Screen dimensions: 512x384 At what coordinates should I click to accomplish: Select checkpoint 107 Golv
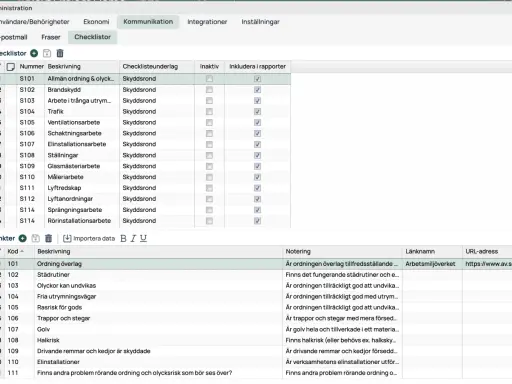(256, 329)
